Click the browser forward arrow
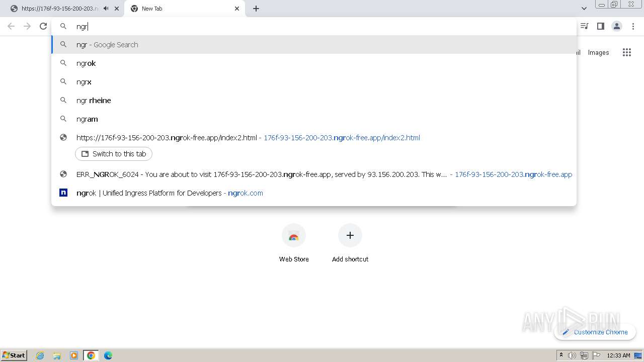The image size is (644, 362). [27, 26]
